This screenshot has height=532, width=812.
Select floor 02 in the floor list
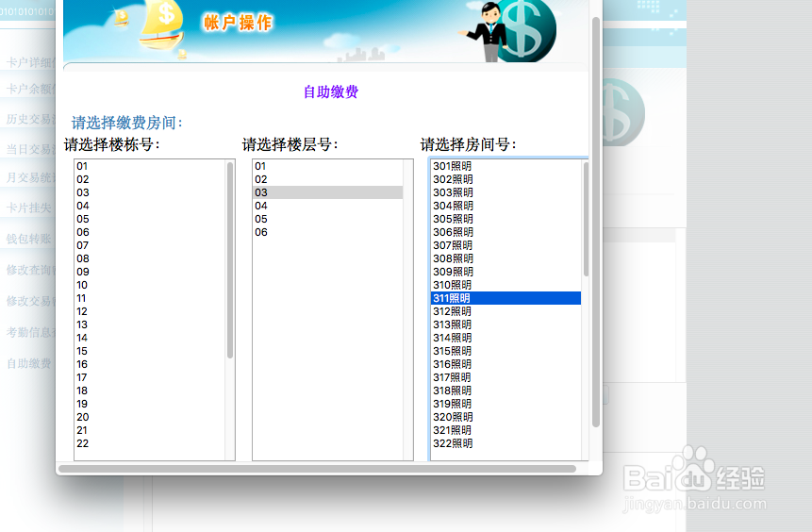328,179
